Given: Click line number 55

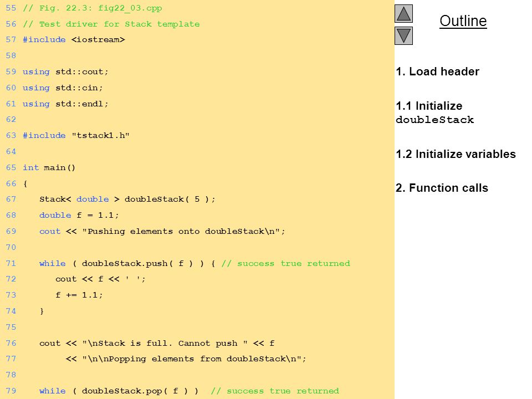Looking at the screenshot, I should pyautogui.click(x=11, y=8).
